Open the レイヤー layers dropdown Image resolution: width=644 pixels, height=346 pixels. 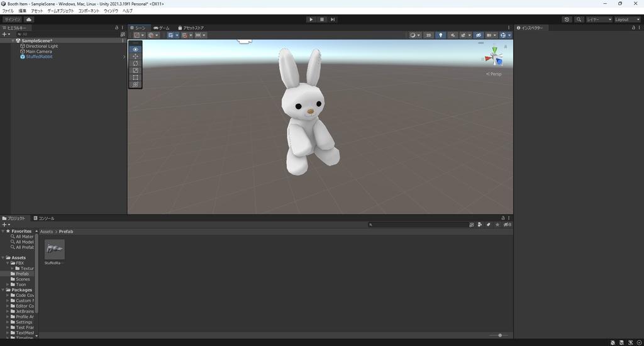[599, 20]
